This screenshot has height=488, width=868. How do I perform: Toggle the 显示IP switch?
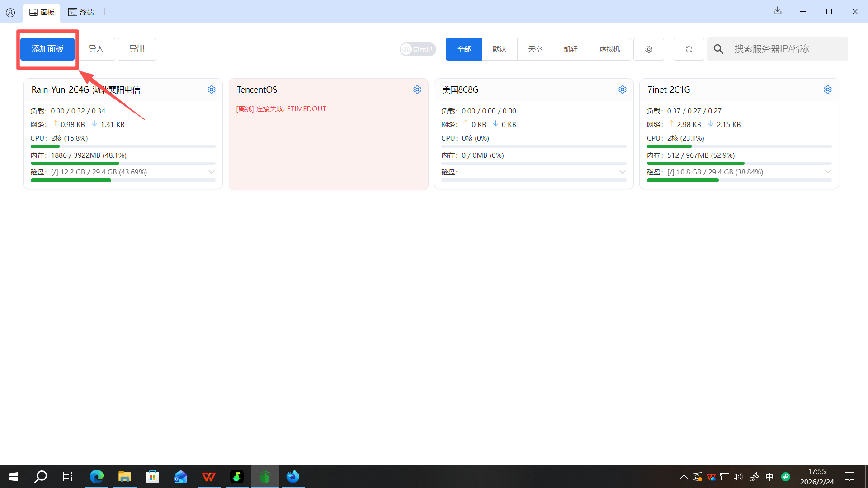click(x=417, y=49)
